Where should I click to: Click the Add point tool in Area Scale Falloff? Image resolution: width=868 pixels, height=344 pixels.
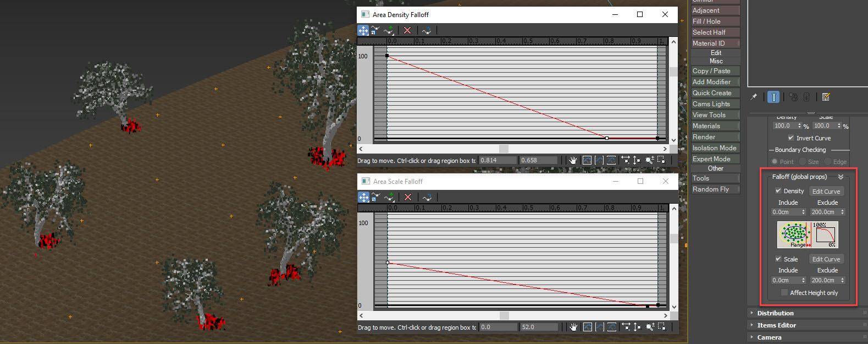[389, 198]
